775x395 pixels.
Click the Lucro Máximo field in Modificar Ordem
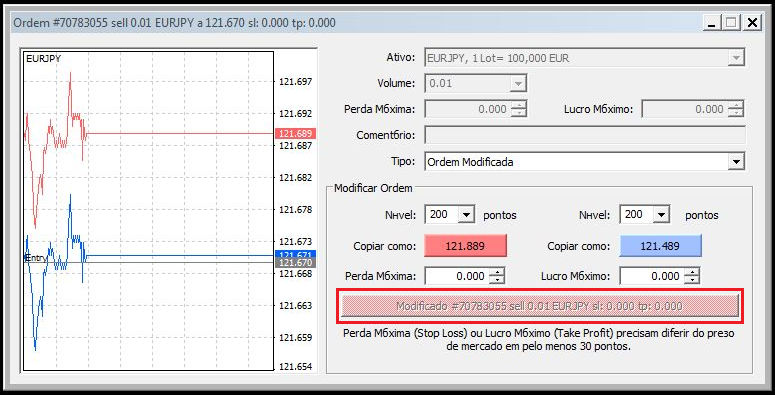[651, 276]
